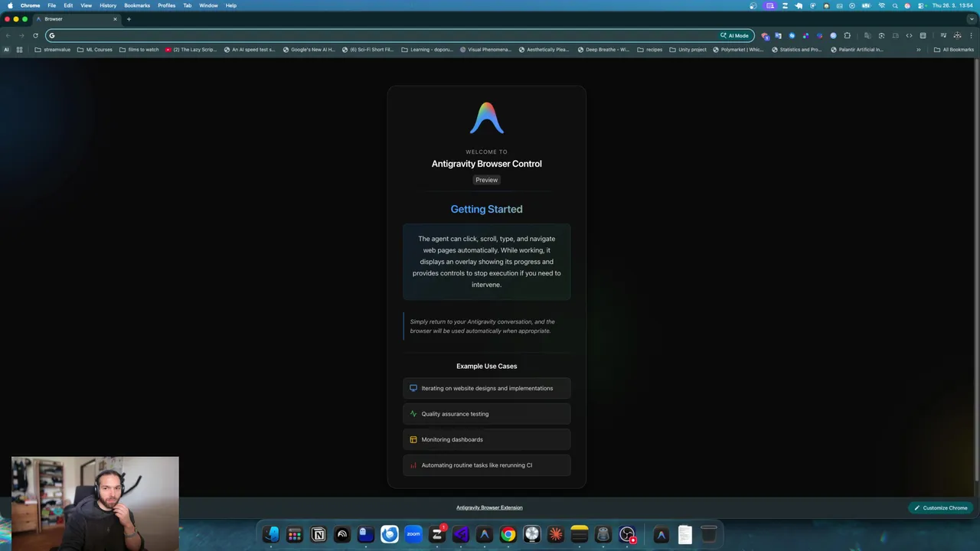Screen dimensions: 980x551
Task: Open Zoom from the dock
Action: 413,534
